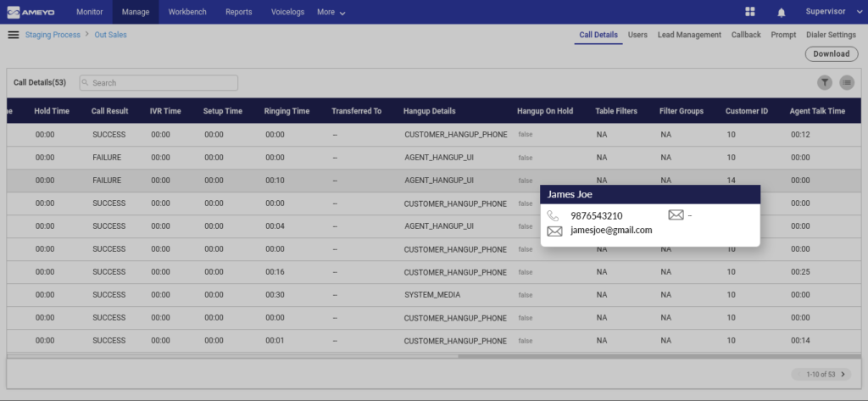Viewport: 868px width, 401px height.
Task: Select Ringing Time 00:16 cell
Action: [x=275, y=272]
